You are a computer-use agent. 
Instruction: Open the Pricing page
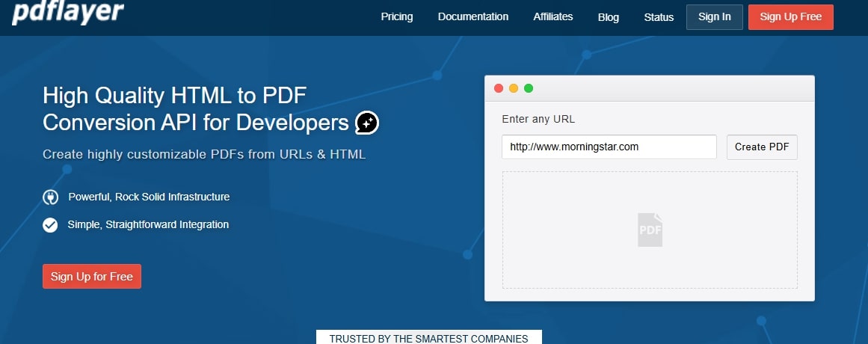tap(397, 16)
